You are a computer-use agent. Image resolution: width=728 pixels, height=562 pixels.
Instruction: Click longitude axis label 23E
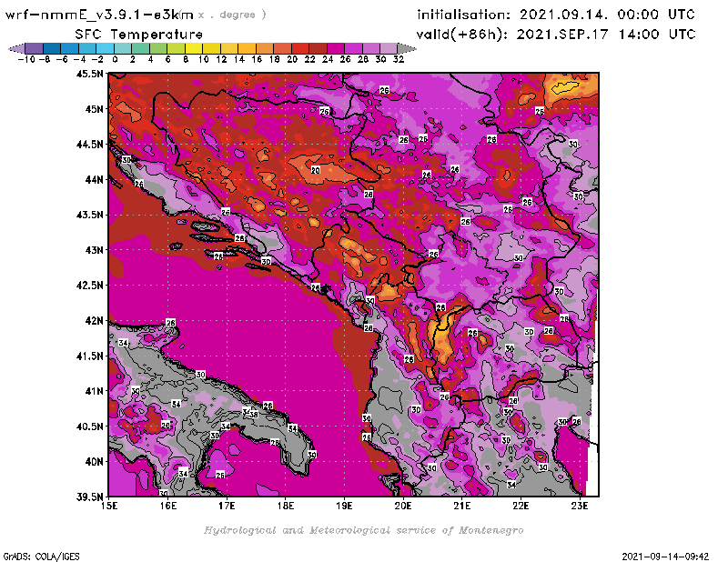(x=580, y=506)
